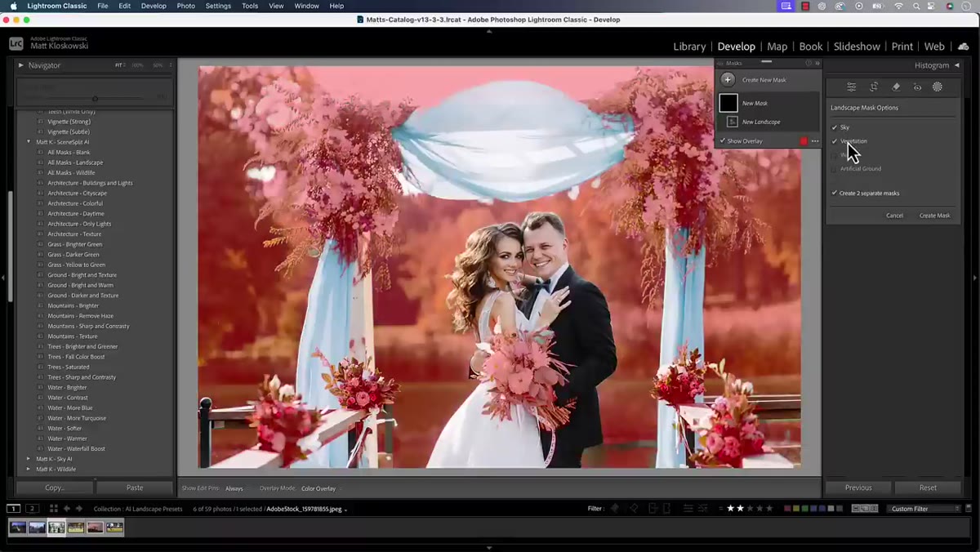Open Navigator FIT zoom dropdown
The width and height of the screenshot is (980, 552).
tap(119, 65)
